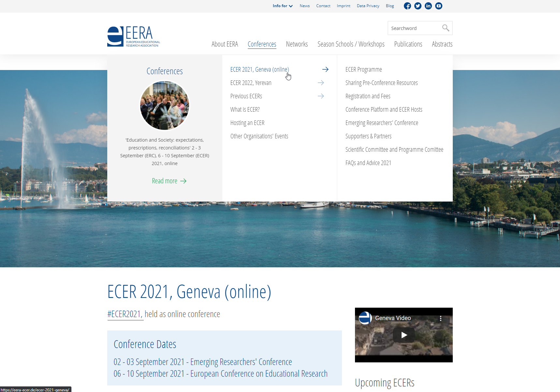This screenshot has width=560, height=392.
Task: Click the EERA logo
Action: [x=134, y=36]
